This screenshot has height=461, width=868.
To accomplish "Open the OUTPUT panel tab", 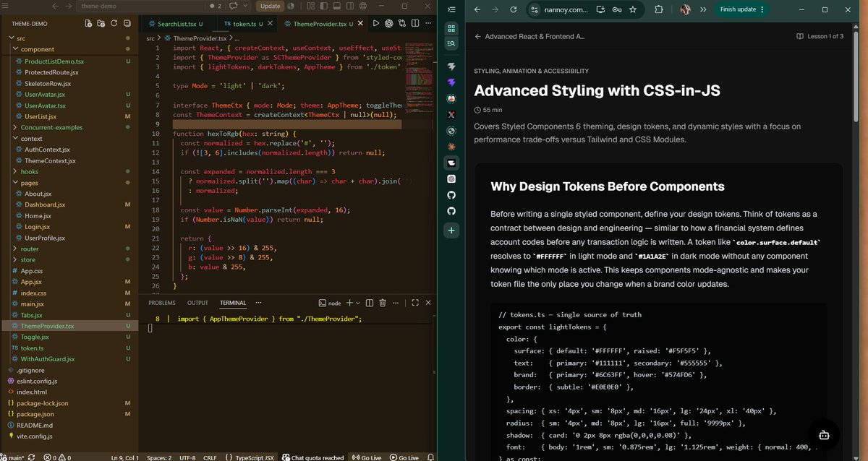I will pyautogui.click(x=197, y=303).
